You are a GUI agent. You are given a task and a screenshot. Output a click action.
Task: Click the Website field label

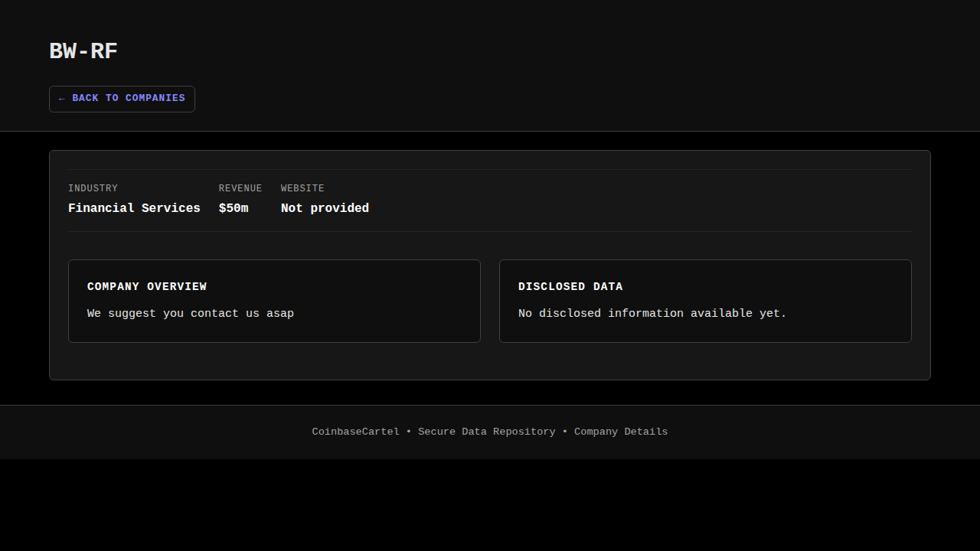pyautogui.click(x=302, y=188)
